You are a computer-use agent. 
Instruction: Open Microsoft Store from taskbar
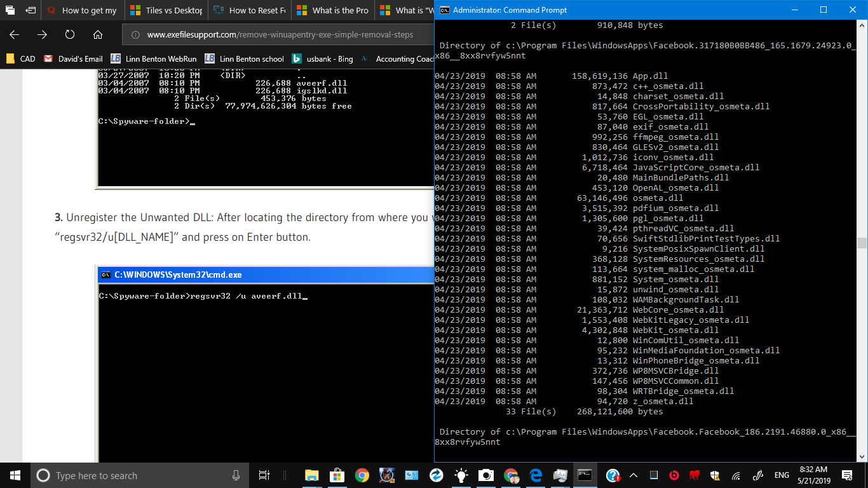pos(337,475)
